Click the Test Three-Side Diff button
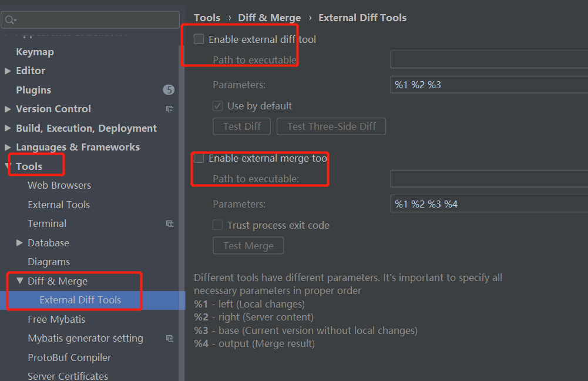Screen dimensions: 588x381 (331, 126)
